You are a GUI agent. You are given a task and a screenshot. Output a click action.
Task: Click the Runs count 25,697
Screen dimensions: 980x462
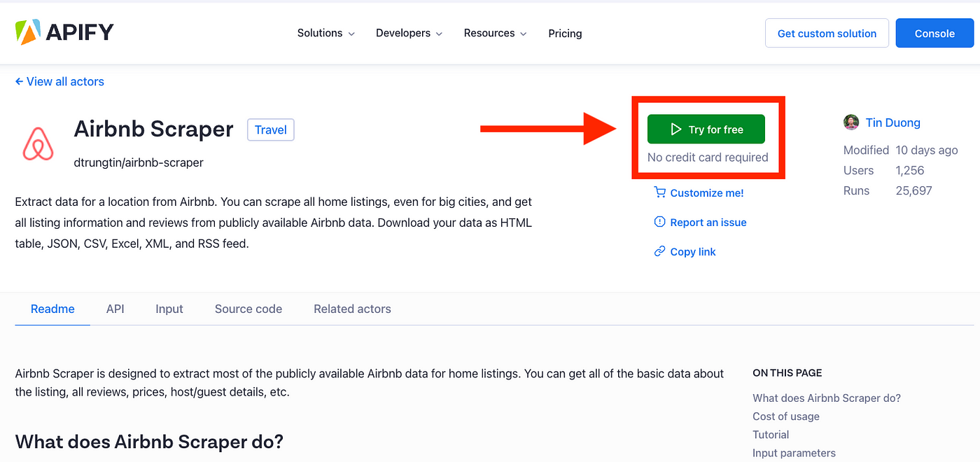point(913,190)
